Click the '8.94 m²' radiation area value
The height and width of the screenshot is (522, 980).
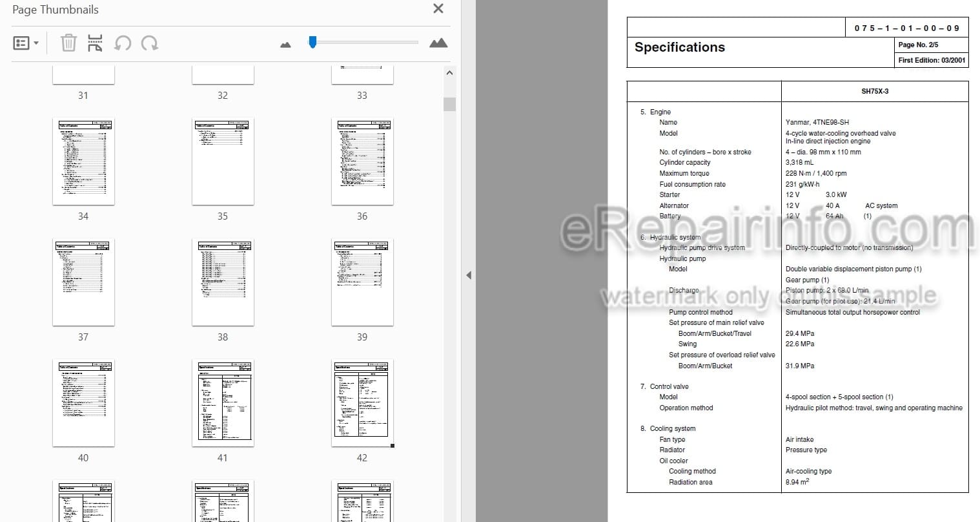click(797, 481)
